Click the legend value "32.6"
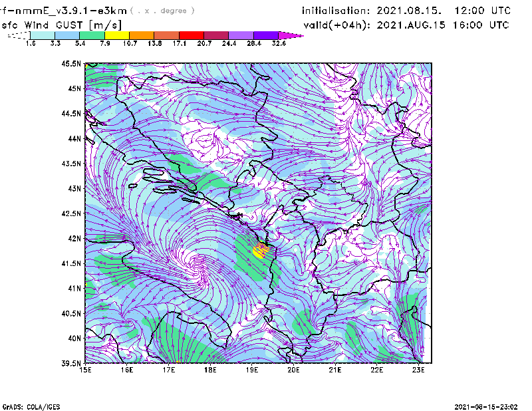Image resolution: width=532 pixels, height=411 pixels. [x=279, y=43]
